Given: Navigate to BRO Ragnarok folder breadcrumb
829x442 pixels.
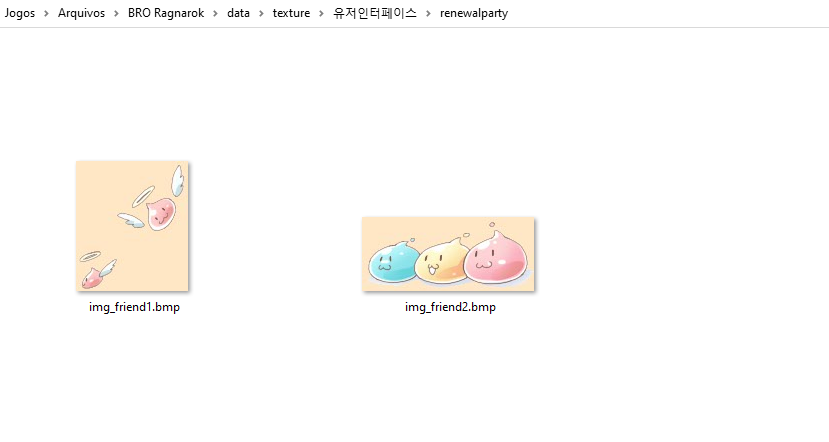Looking at the screenshot, I should [x=166, y=13].
